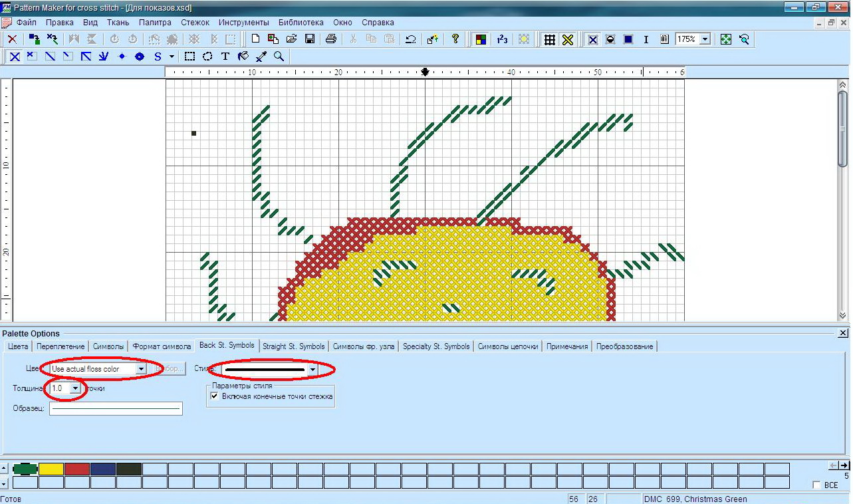This screenshot has height=504, width=853.
Task: Select the yellow palette swatch
Action: coord(51,469)
